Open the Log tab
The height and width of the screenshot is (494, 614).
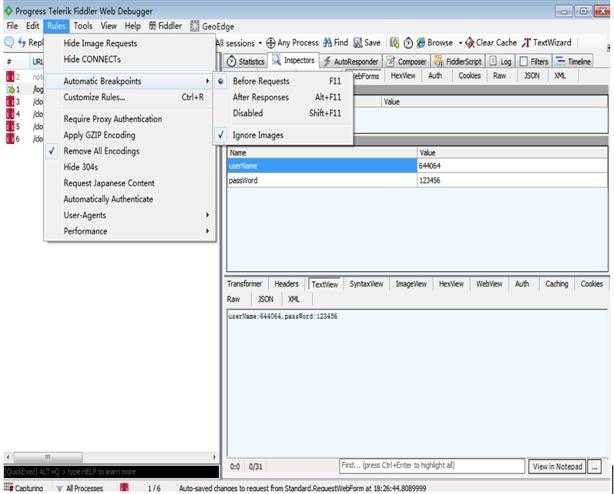pos(500,61)
